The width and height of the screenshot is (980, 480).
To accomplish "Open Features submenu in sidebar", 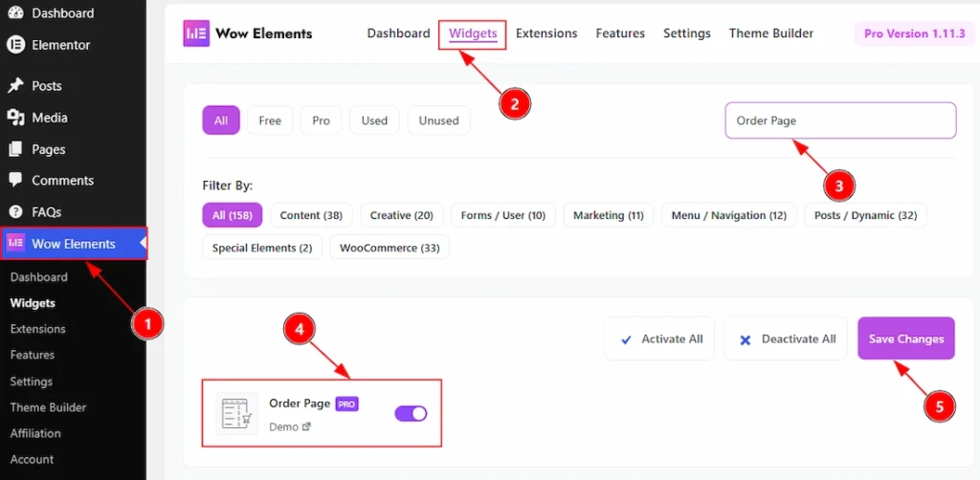I will 33,355.
